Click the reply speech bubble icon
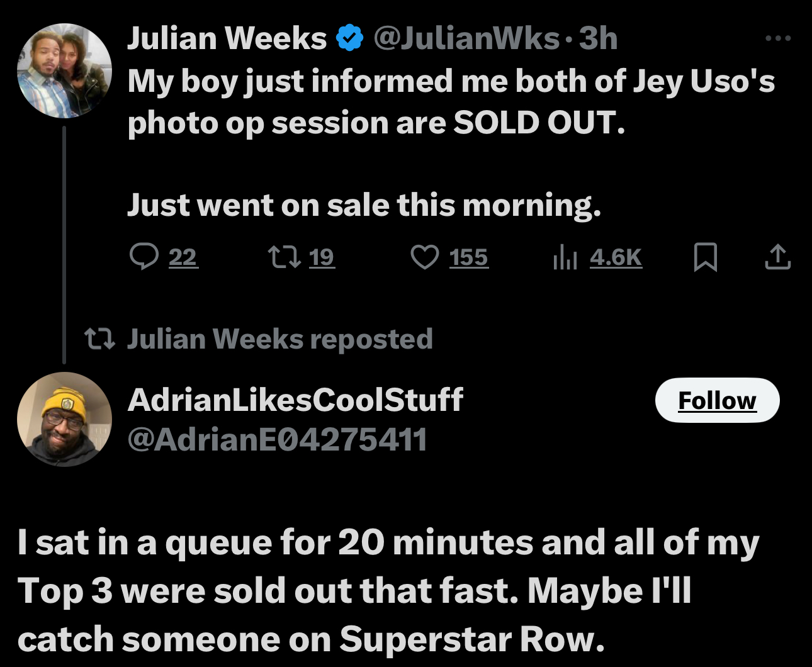Image resolution: width=812 pixels, height=667 pixels. tap(144, 257)
